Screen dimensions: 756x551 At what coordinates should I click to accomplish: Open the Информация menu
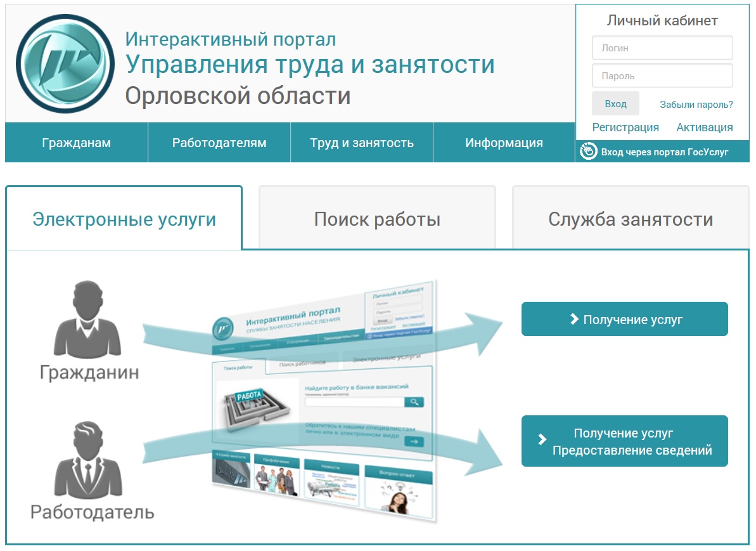504,143
